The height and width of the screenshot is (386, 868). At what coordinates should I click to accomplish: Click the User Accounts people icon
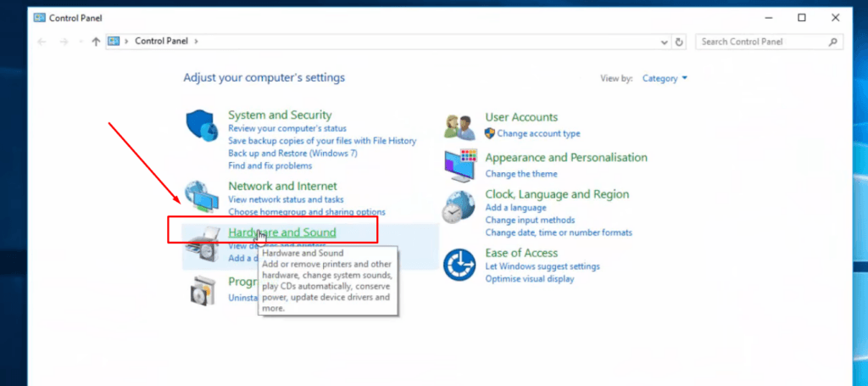(x=459, y=126)
